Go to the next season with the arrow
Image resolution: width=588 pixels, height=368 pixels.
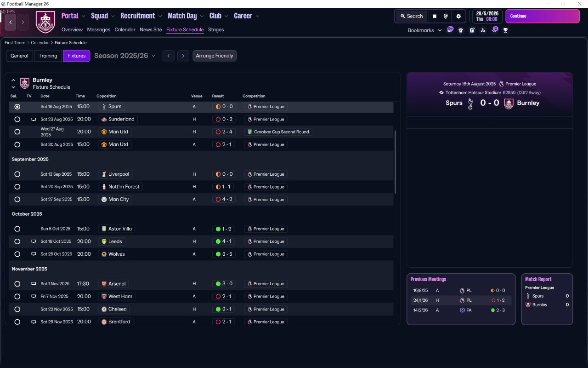pos(183,56)
